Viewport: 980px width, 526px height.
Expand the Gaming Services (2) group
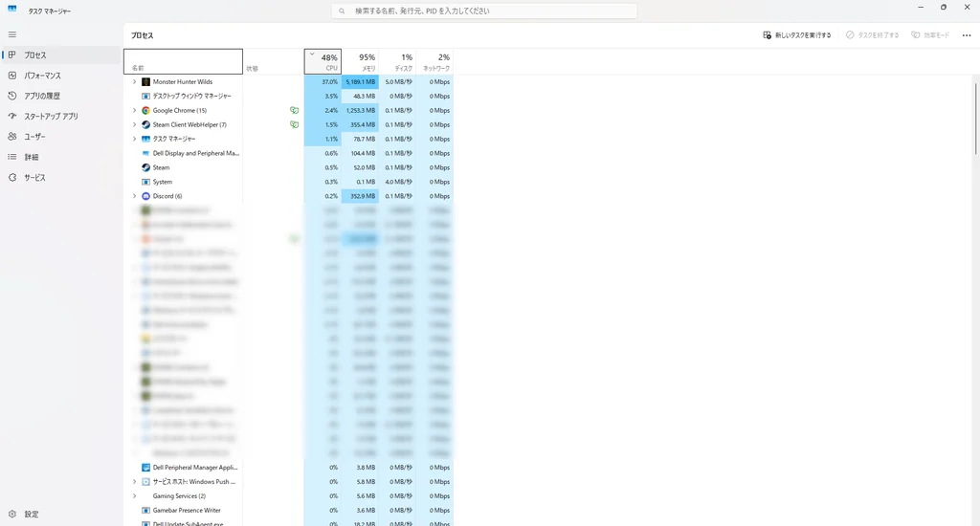pos(134,496)
